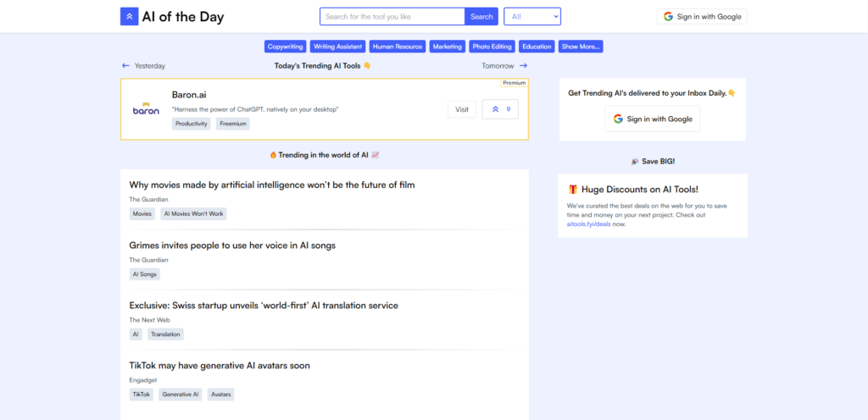Open the All category dropdown
Viewport: 868px width, 420px height.
[x=531, y=16]
